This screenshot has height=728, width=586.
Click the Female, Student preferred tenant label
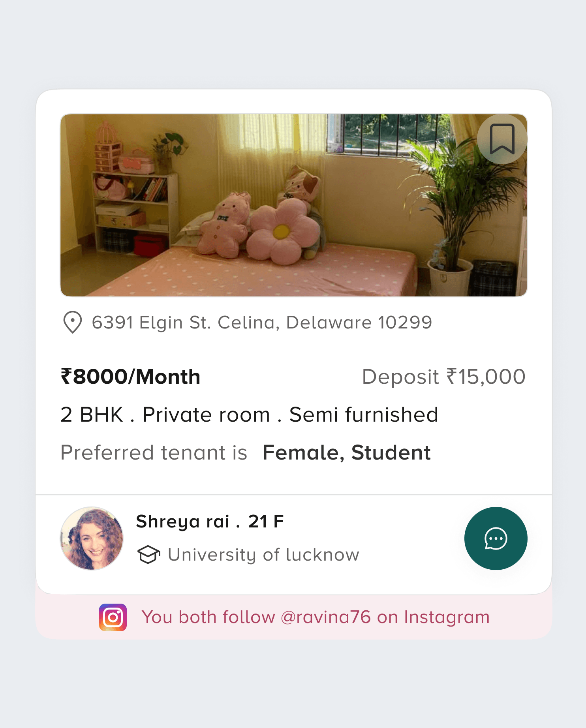[x=346, y=452]
